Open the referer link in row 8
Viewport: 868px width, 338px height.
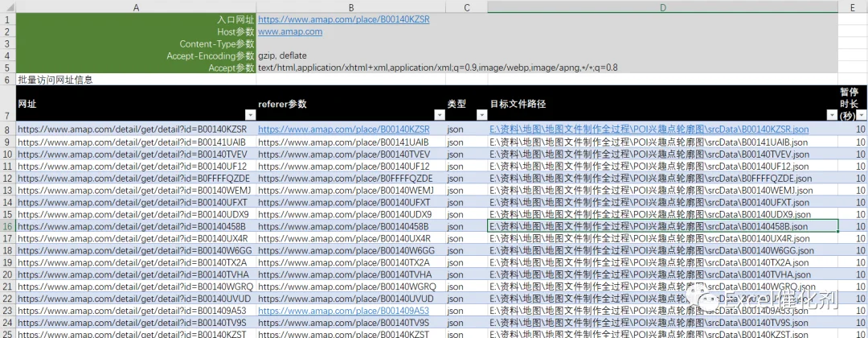(344, 129)
